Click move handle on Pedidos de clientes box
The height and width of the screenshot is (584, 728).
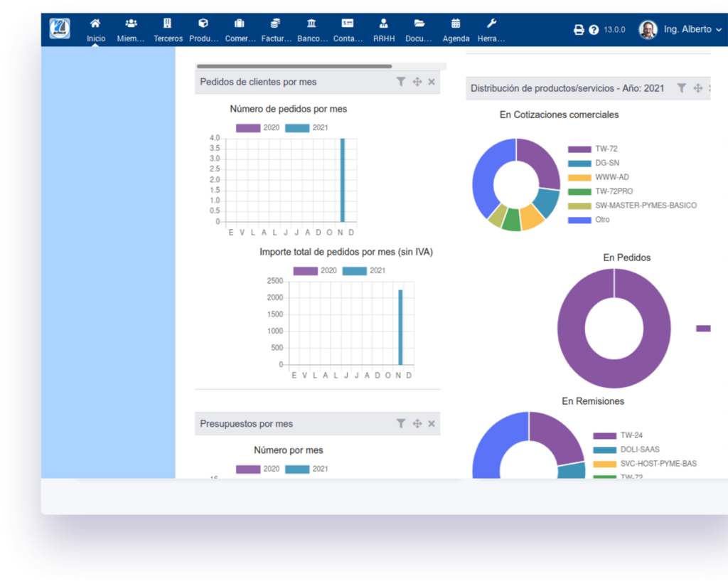pos(417,82)
